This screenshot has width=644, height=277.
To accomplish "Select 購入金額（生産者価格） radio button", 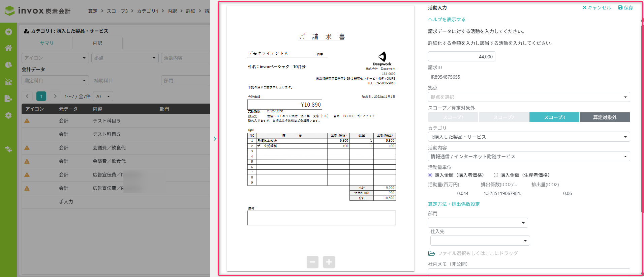I will [x=496, y=175].
